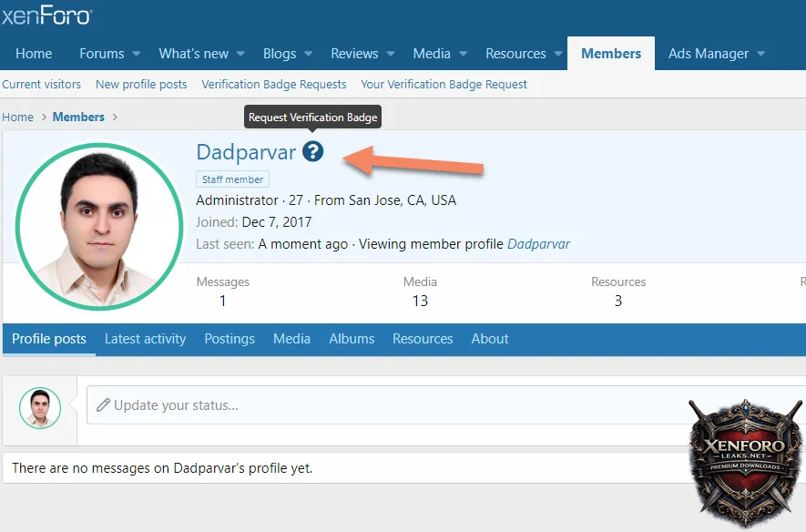
Task: Open the Current visitors link
Action: point(41,84)
